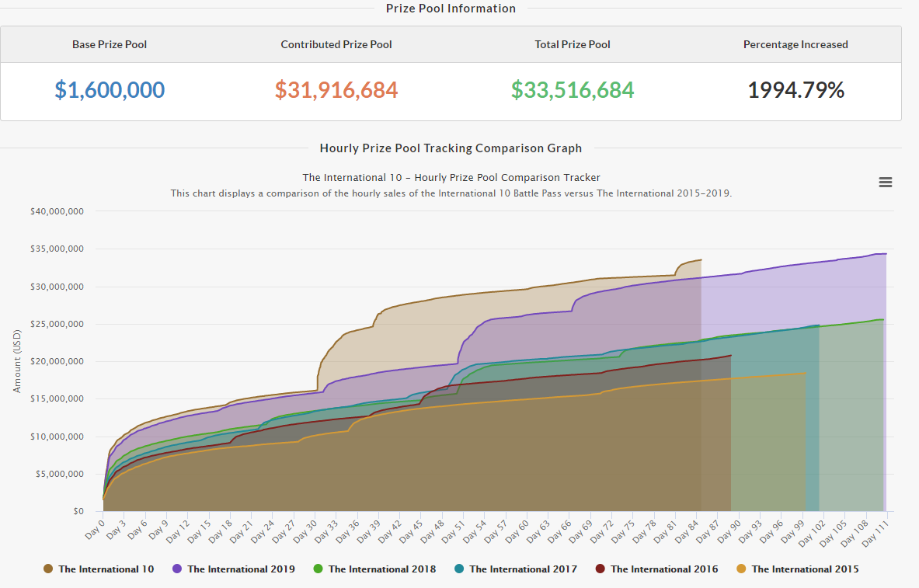The width and height of the screenshot is (919, 588).
Task: Click the Day 15 x-axis label
Action: (198, 531)
